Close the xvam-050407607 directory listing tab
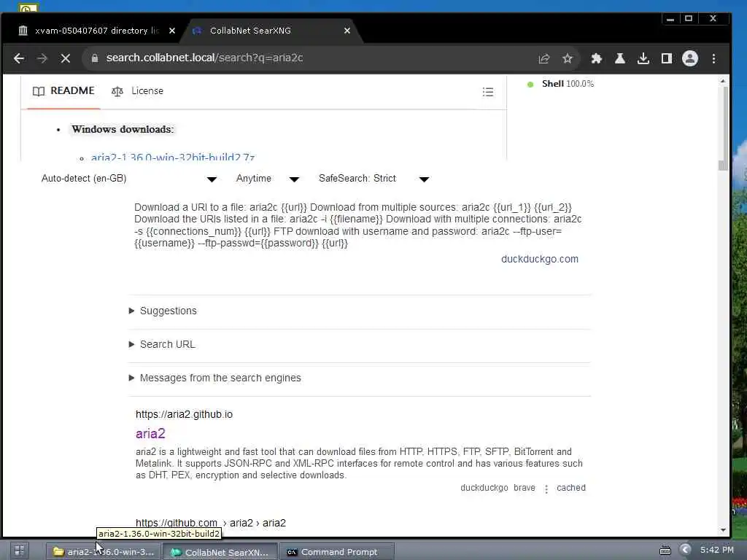The width and height of the screenshot is (747, 560). [172, 31]
